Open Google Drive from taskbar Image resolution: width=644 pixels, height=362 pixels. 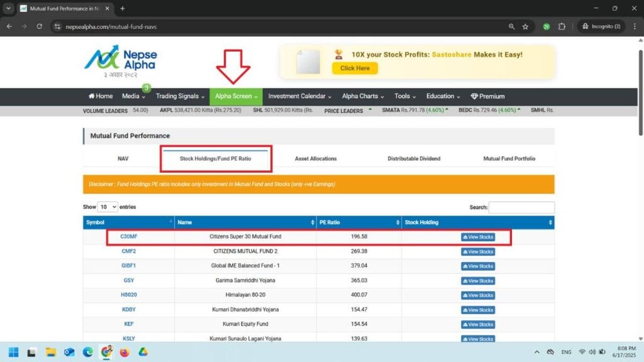(x=143, y=352)
